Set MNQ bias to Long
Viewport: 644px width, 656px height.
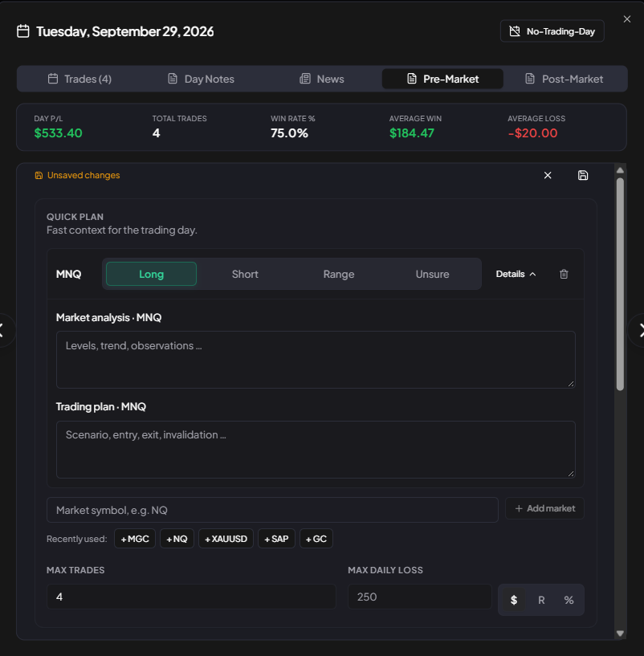click(x=151, y=274)
